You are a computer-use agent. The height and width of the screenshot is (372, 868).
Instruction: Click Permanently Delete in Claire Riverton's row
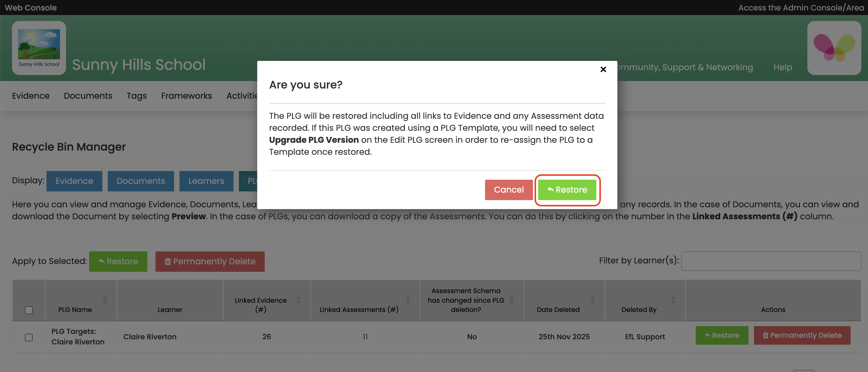(x=802, y=335)
